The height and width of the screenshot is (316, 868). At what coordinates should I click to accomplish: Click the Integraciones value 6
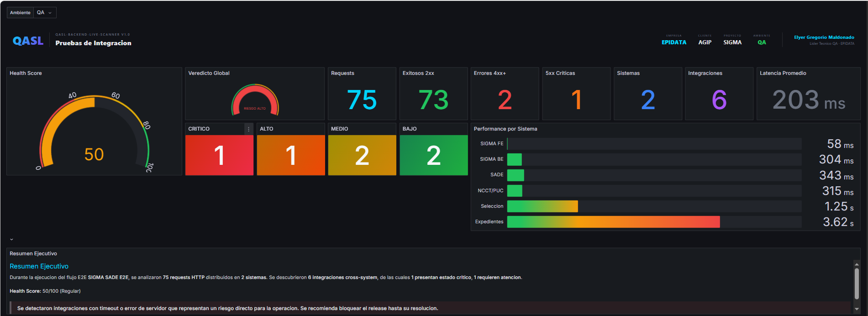tap(719, 100)
